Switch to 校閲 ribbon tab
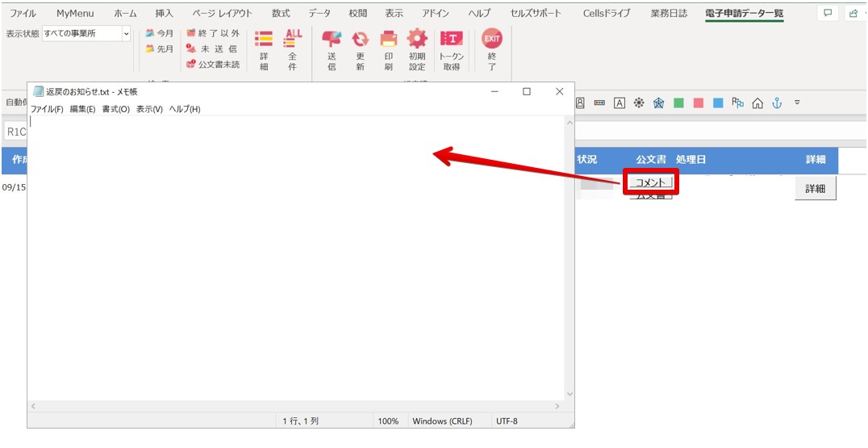 click(x=358, y=13)
